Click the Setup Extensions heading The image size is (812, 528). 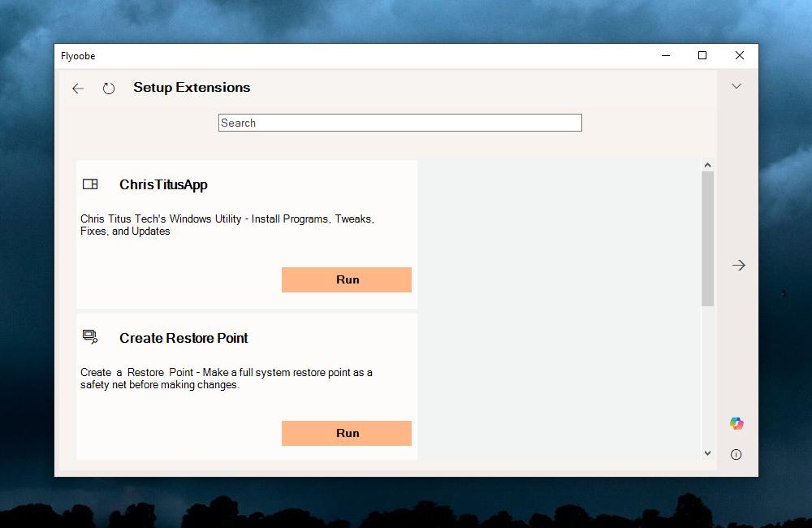pyautogui.click(x=192, y=87)
